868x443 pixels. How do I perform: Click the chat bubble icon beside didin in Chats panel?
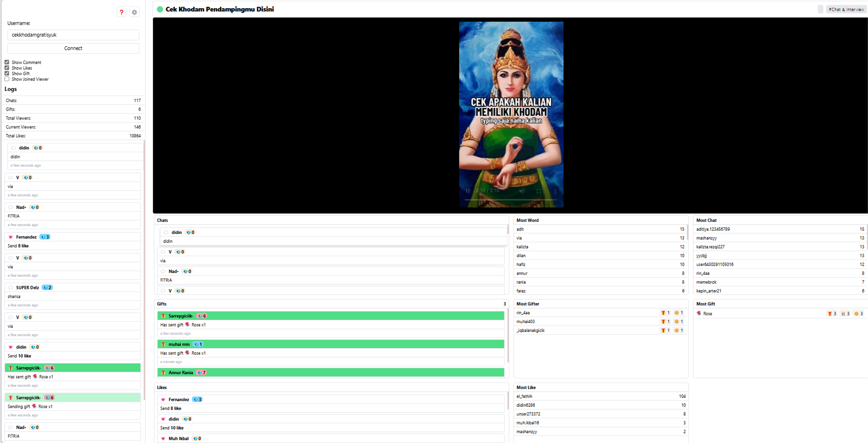click(x=166, y=232)
